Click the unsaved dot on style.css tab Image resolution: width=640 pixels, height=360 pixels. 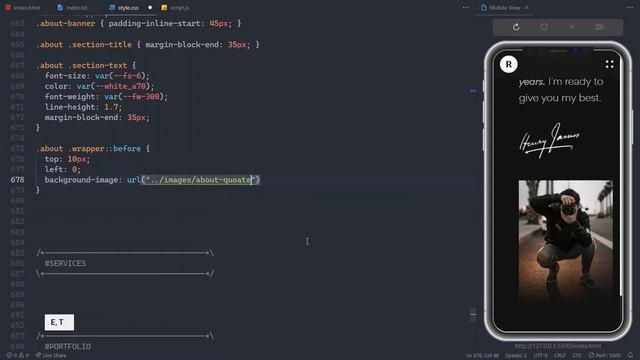150,8
